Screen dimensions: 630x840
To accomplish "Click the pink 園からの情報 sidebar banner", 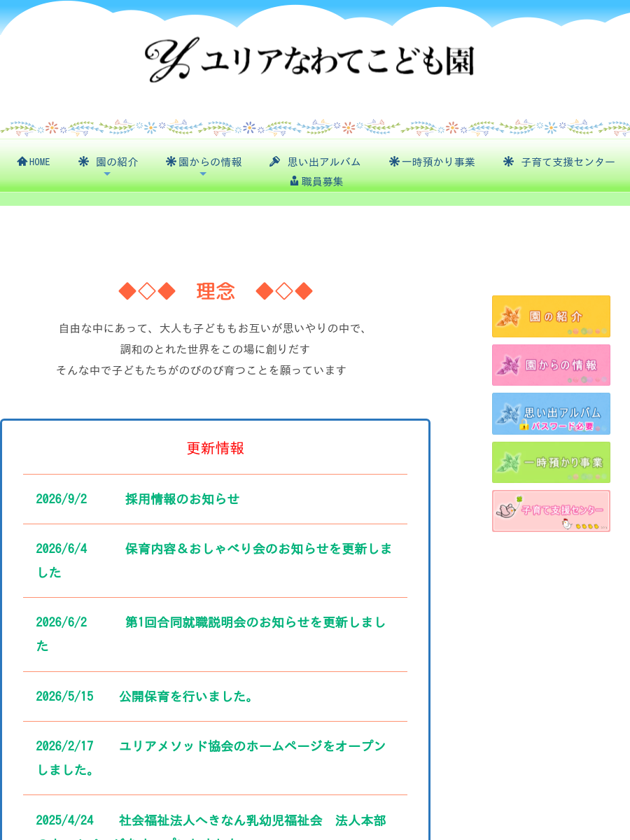I will coord(551,365).
